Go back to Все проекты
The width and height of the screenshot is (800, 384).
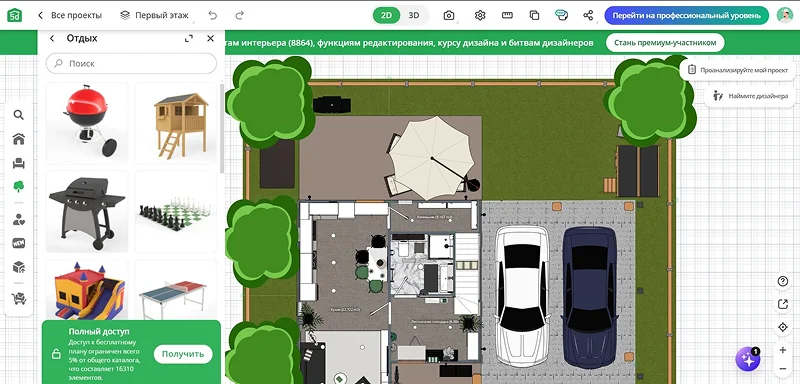(x=70, y=15)
